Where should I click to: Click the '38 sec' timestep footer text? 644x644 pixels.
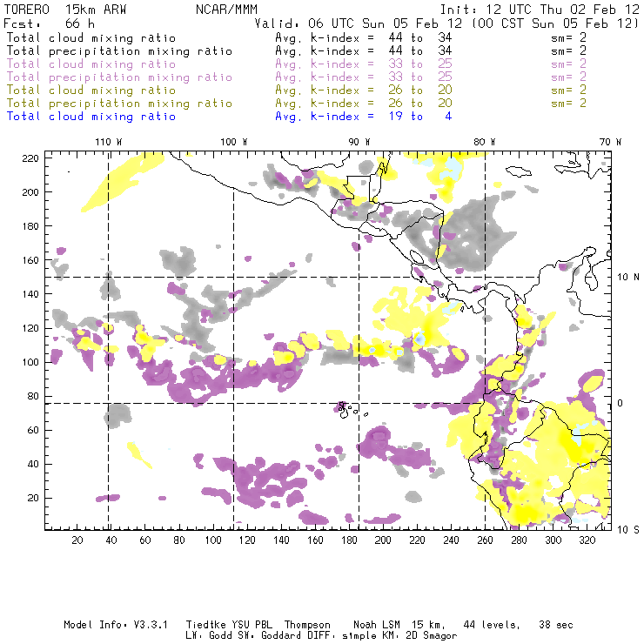[x=556, y=625]
